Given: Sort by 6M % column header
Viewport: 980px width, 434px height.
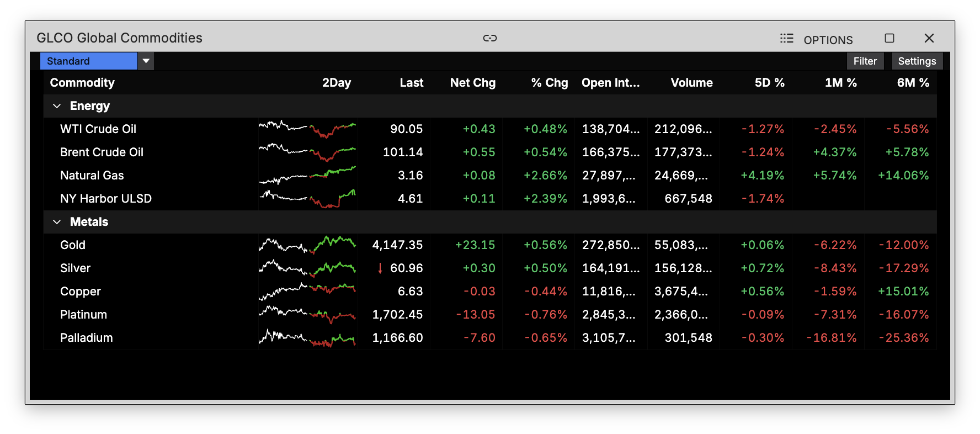Looking at the screenshot, I should tap(913, 82).
